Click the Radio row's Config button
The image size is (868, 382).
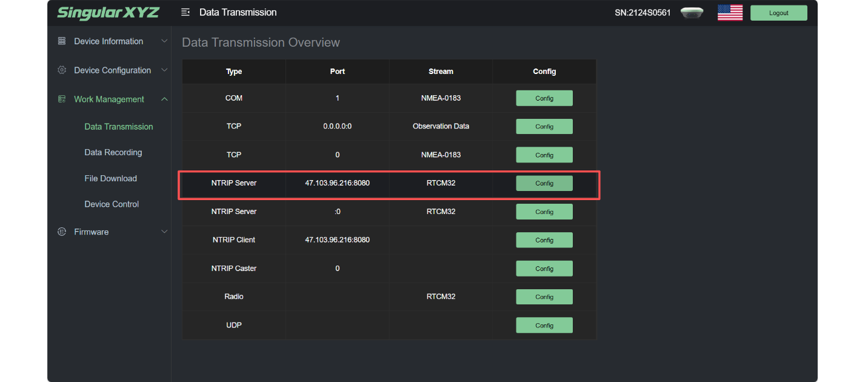544,297
